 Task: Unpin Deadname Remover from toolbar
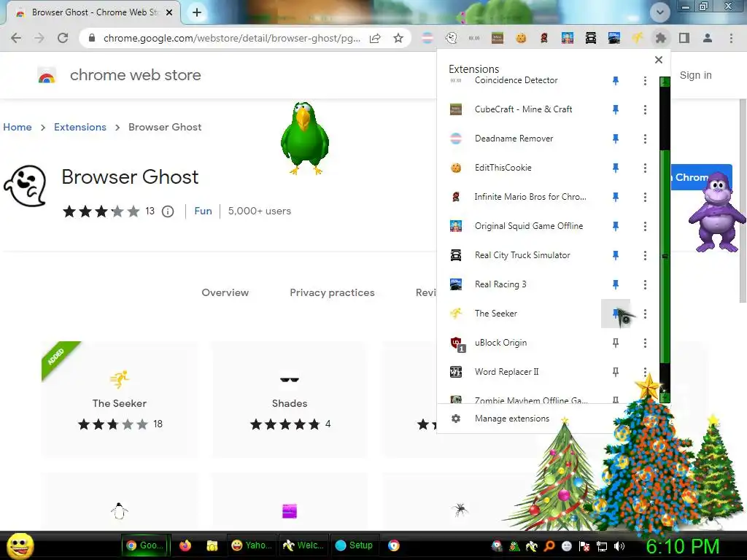pos(616,139)
